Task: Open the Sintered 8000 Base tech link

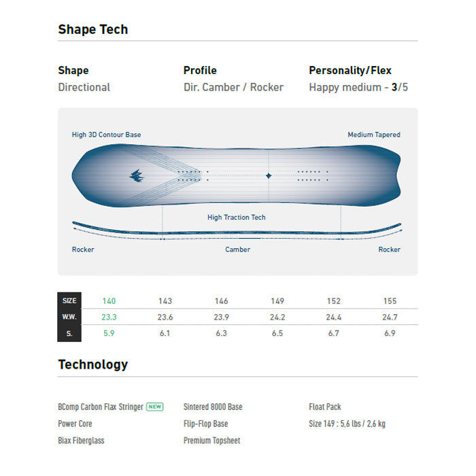Action: pos(213,407)
